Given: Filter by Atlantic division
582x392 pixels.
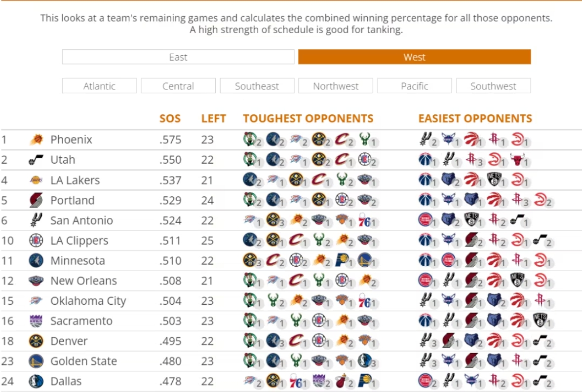Looking at the screenshot, I should (x=99, y=86).
